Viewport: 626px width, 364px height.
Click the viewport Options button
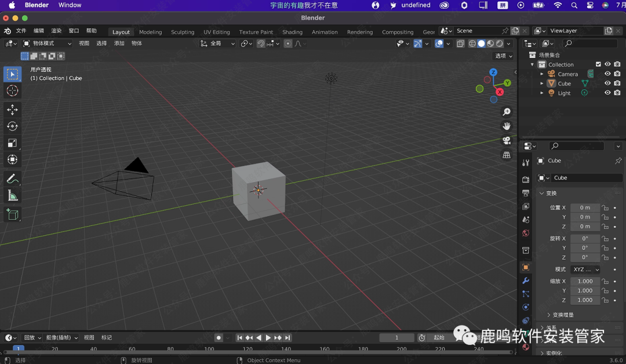click(503, 56)
